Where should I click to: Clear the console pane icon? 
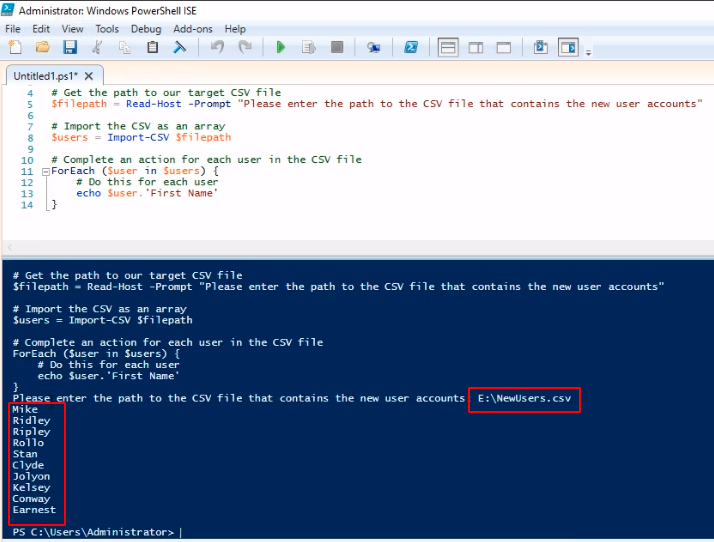[180, 47]
